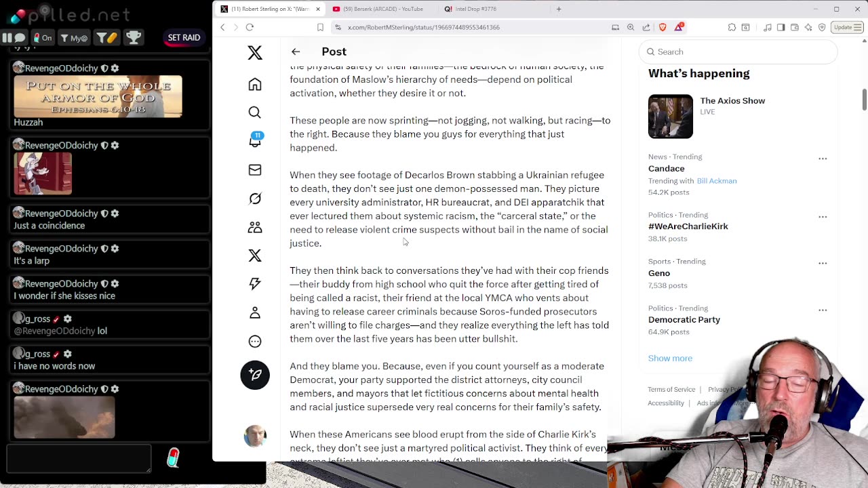Open the X Home feed icon
Image resolution: width=868 pixels, height=488 pixels.
click(255, 84)
